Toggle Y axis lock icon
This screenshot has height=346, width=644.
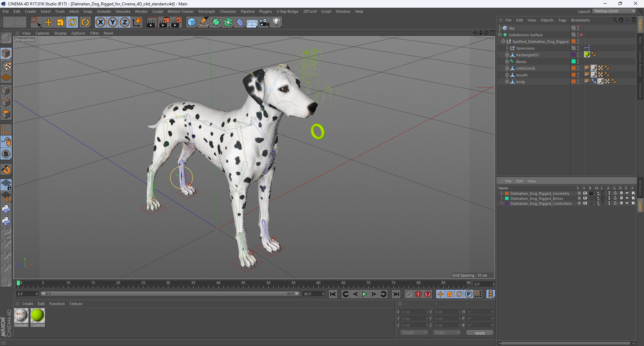tap(113, 22)
